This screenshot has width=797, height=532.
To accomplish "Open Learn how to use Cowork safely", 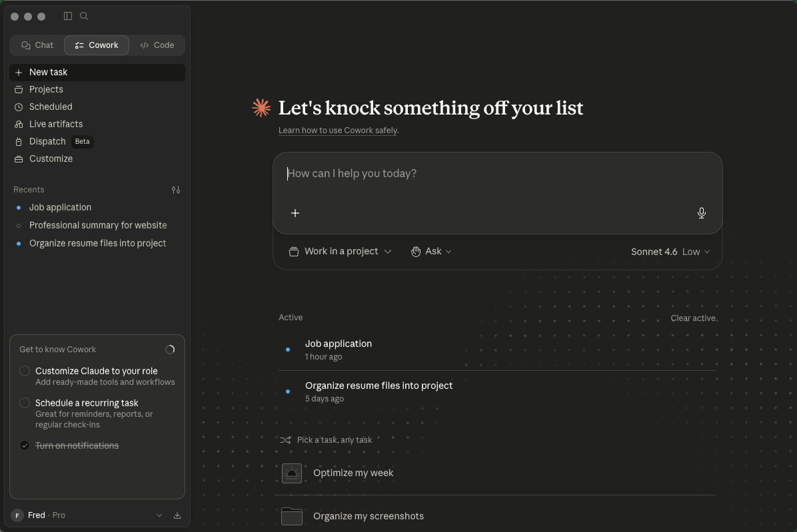I will tap(338, 131).
